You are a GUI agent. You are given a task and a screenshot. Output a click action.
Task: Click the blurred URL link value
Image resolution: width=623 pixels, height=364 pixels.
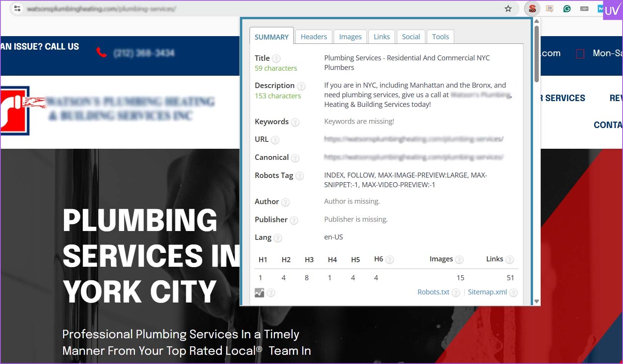pos(414,139)
